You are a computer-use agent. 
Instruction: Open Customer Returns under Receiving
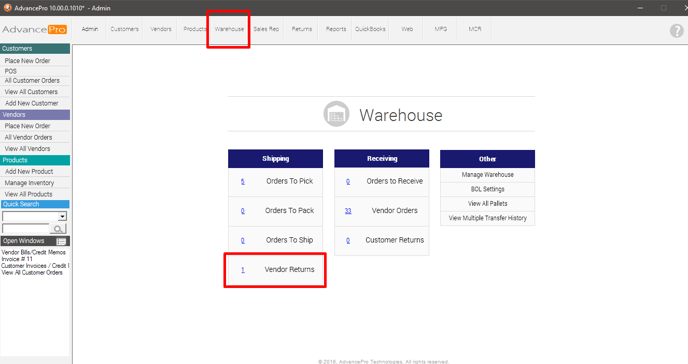click(394, 240)
